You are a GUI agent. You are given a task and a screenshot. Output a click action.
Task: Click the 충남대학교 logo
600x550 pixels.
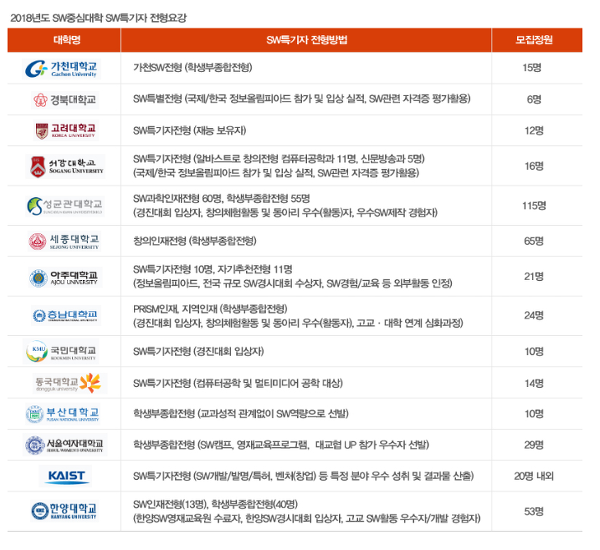(x=65, y=315)
